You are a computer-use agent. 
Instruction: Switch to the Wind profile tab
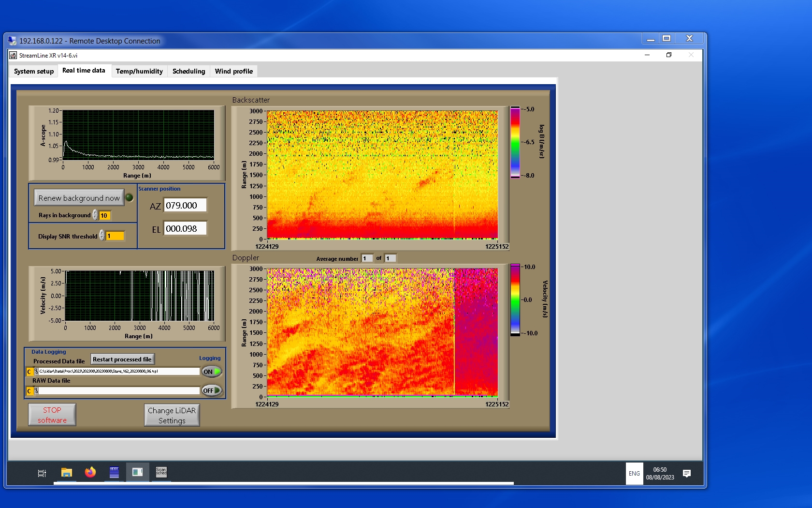point(233,71)
